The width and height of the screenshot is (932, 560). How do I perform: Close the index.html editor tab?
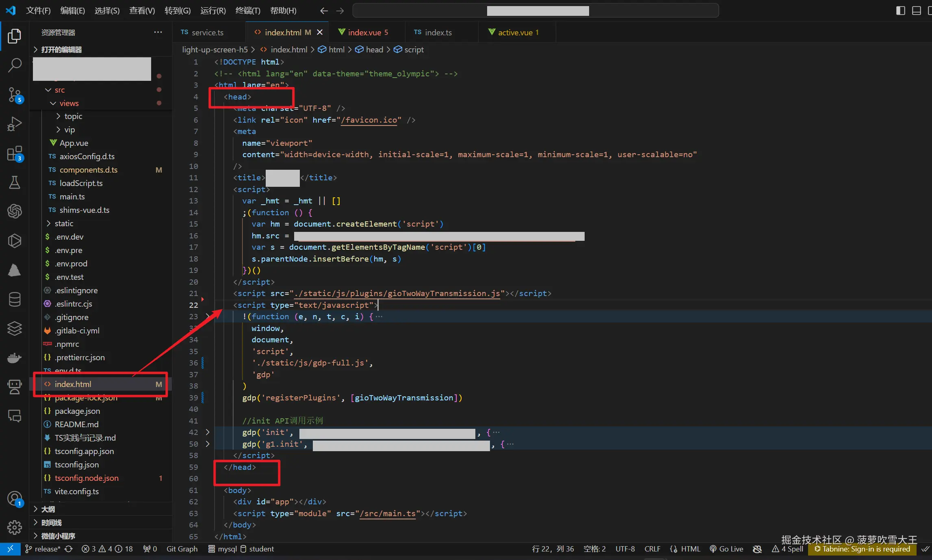tap(320, 32)
